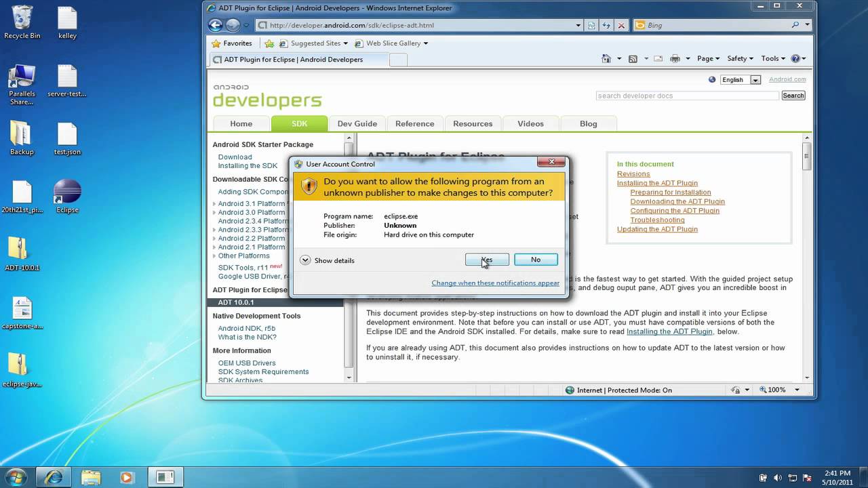868x488 pixels.
Task: Click the Add to Favorites Bar icon
Action: coord(269,43)
